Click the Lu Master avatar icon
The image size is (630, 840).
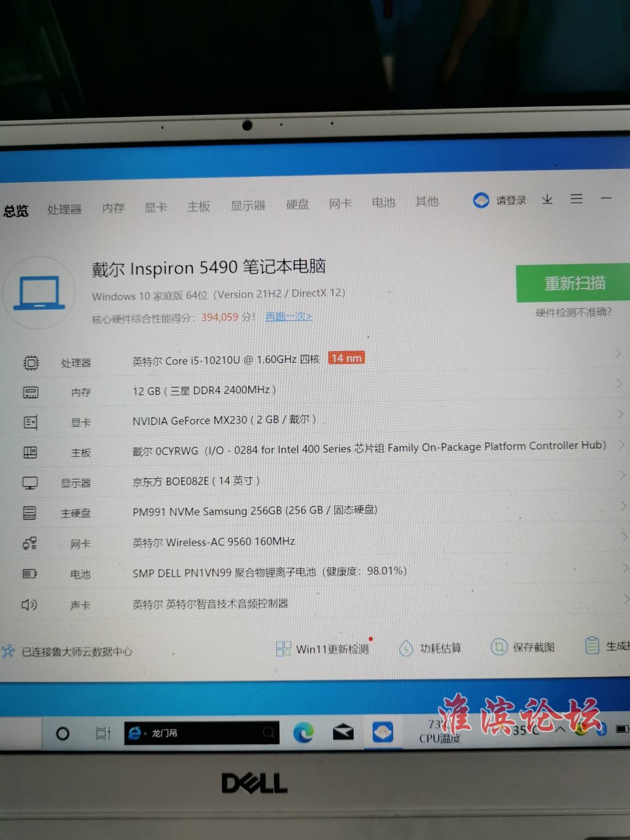coord(481,200)
